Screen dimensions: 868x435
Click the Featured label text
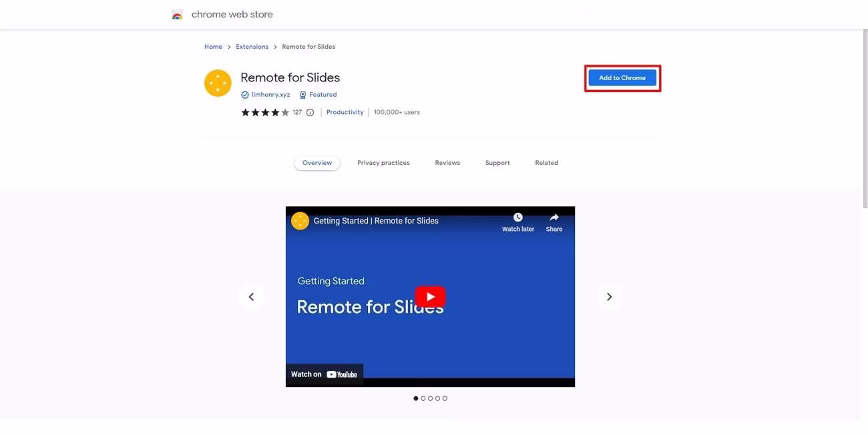click(x=323, y=95)
